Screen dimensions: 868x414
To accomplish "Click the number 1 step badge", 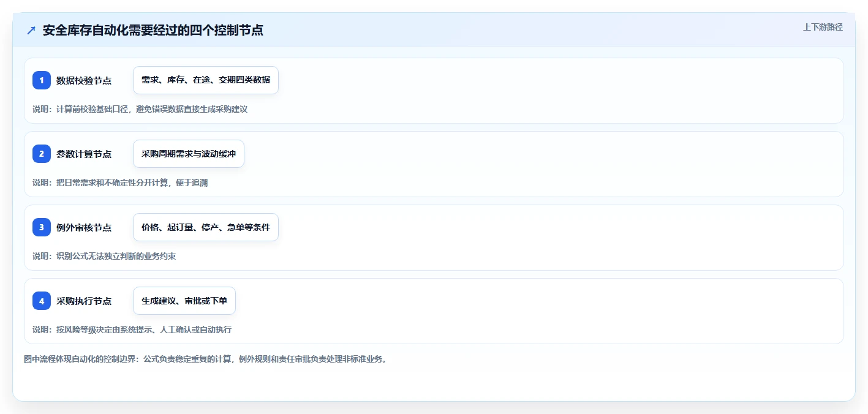I will pos(42,80).
